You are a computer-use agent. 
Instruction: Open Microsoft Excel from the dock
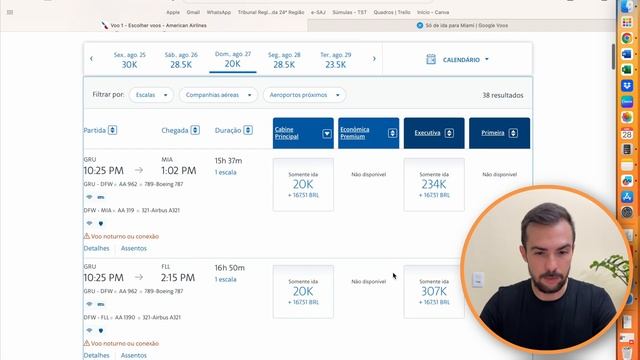[x=627, y=70]
